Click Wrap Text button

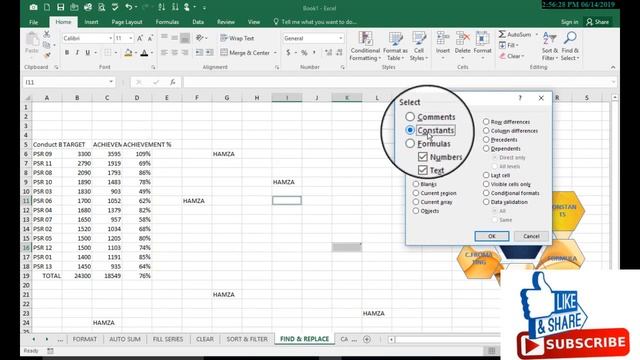237,38
